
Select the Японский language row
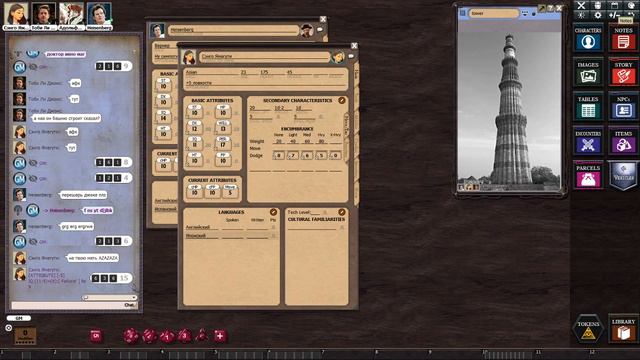[x=231, y=236]
